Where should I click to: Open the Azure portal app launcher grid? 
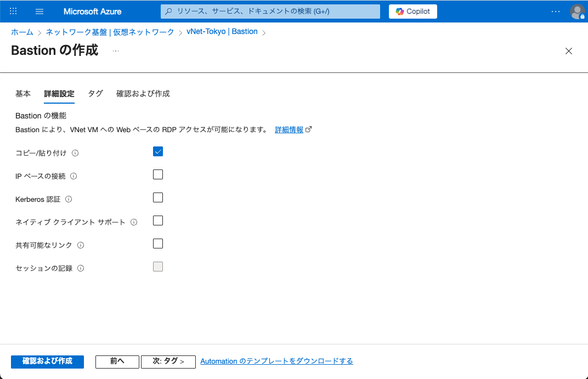coord(13,11)
